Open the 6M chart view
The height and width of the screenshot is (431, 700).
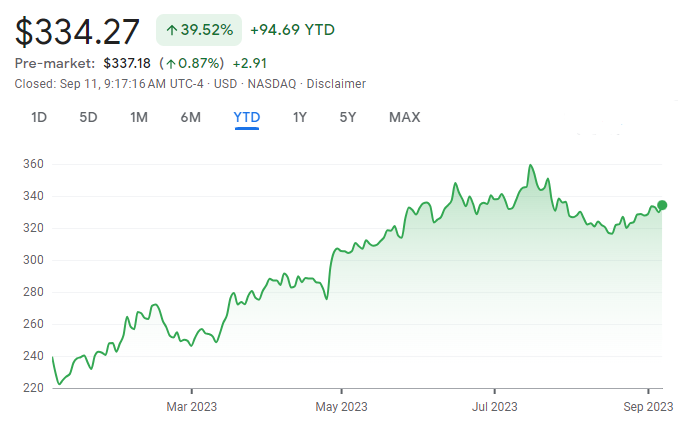click(x=191, y=117)
